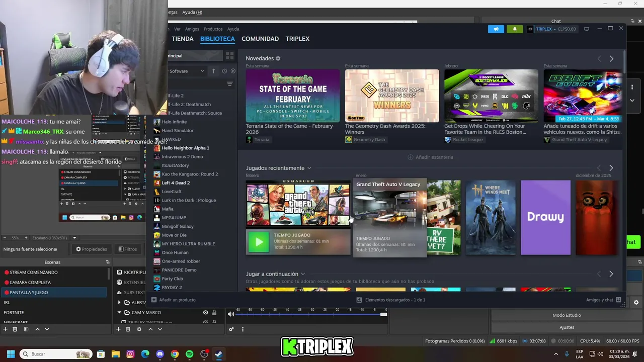Open Spotify from the taskbar
Image resolution: width=644 pixels, height=362 pixels.
189,354
